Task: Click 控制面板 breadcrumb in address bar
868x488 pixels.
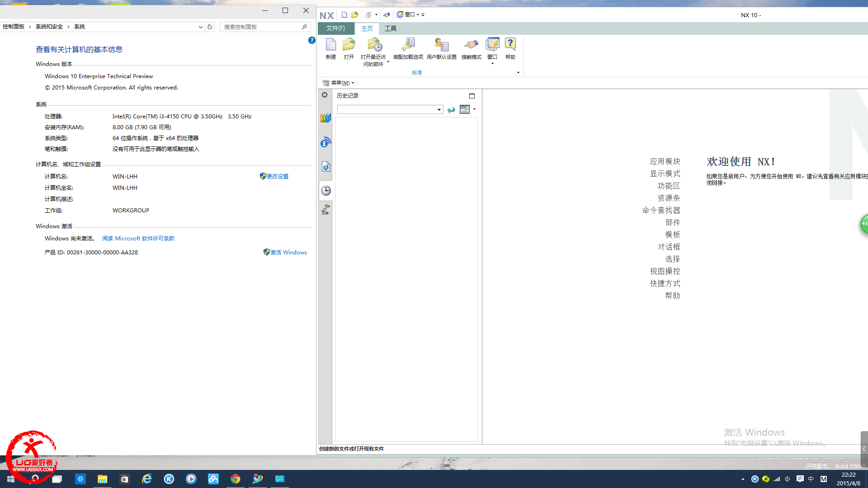Action: point(14,27)
